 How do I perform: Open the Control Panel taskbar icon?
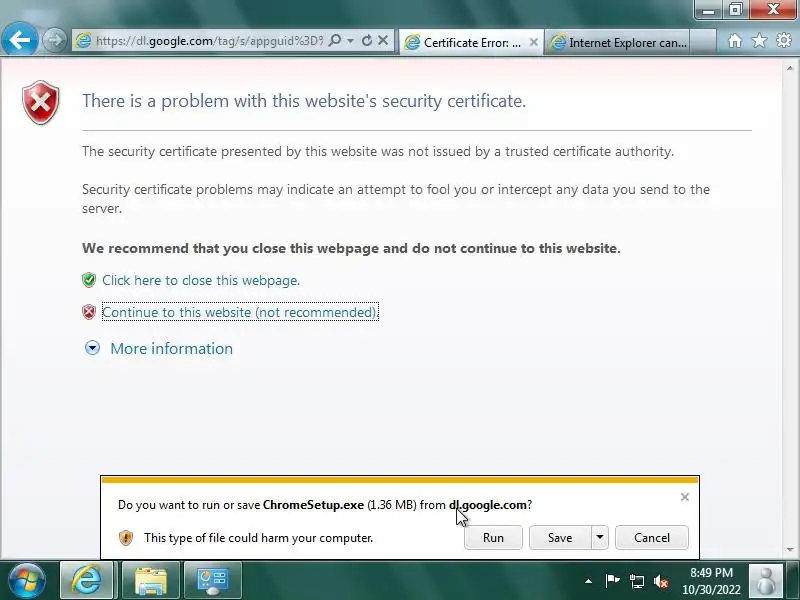pos(213,580)
